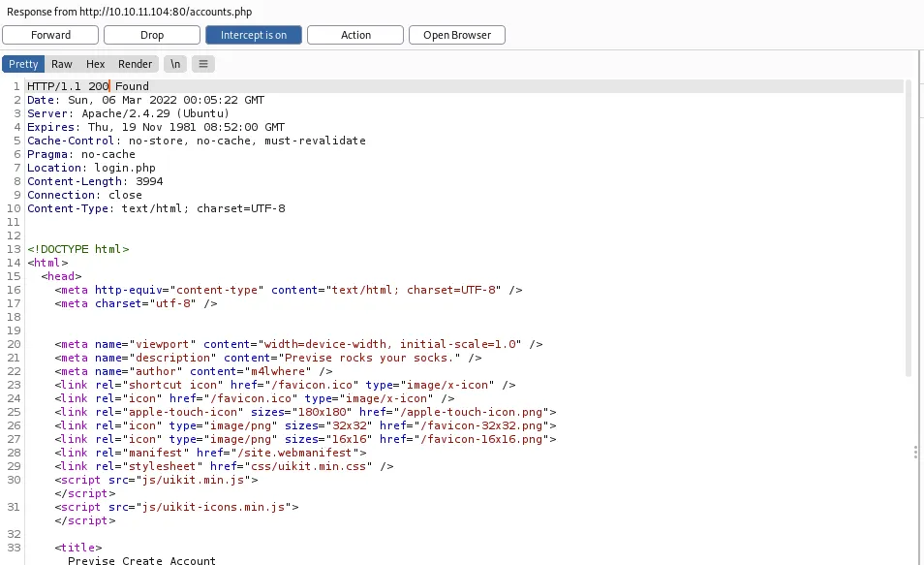924x565 pixels.
Task: Launch Burp's embedded browser via Open Browser
Action: coord(456,34)
